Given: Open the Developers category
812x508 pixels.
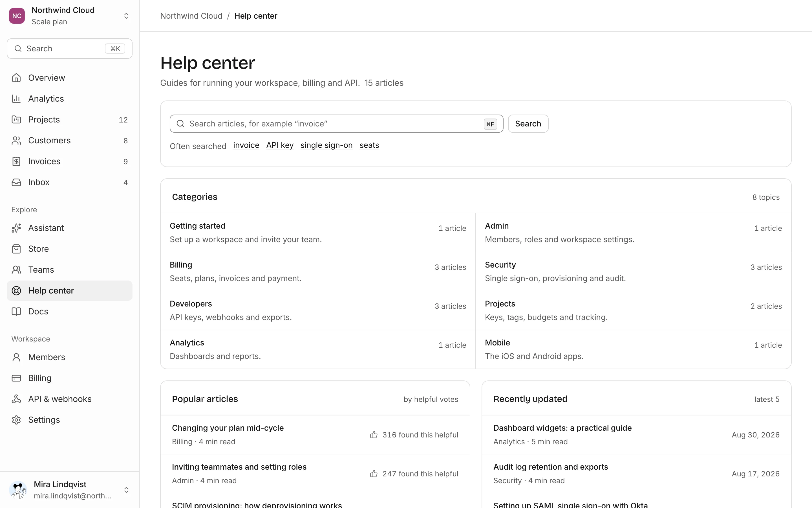Looking at the screenshot, I should pyautogui.click(x=318, y=310).
